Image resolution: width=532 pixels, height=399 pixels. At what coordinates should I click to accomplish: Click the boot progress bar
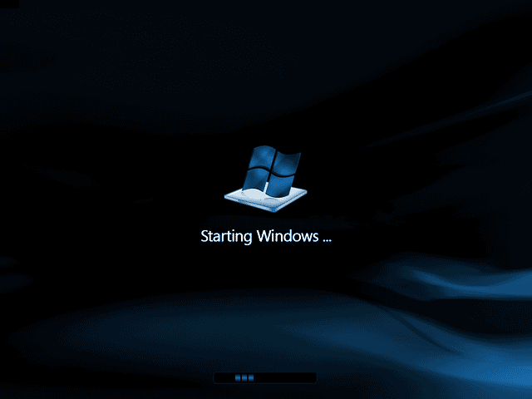[x=265, y=377]
